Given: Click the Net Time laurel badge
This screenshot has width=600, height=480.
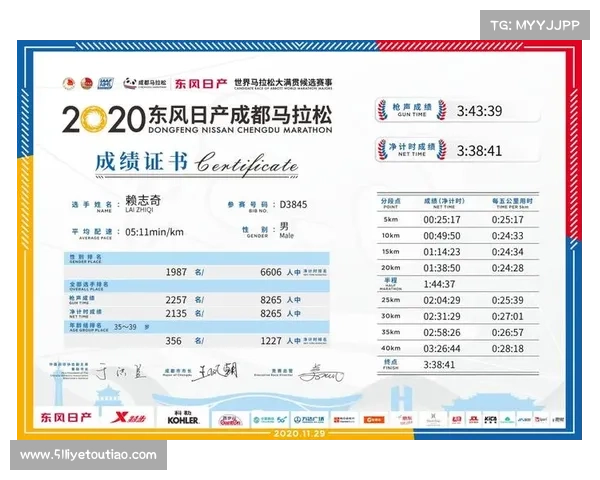Looking at the screenshot, I should click(x=412, y=149).
